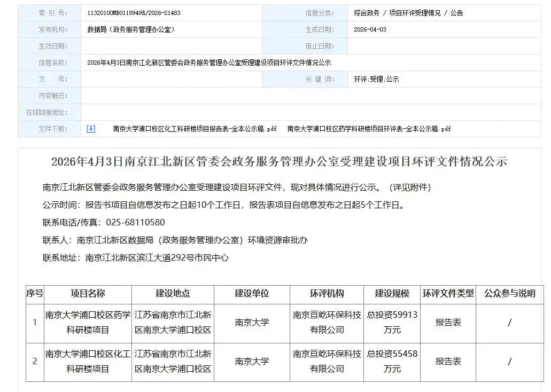Viewport: 551px width, 392px height.
Task: Click the 建设地点 column header
Action: (173, 294)
